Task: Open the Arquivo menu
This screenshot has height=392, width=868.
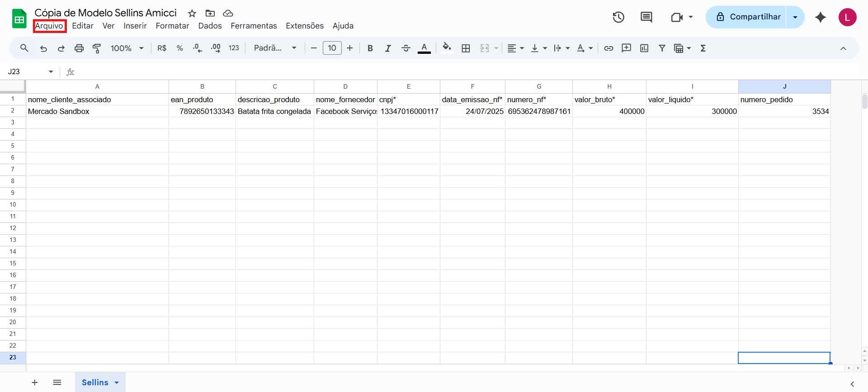Action: [x=49, y=26]
